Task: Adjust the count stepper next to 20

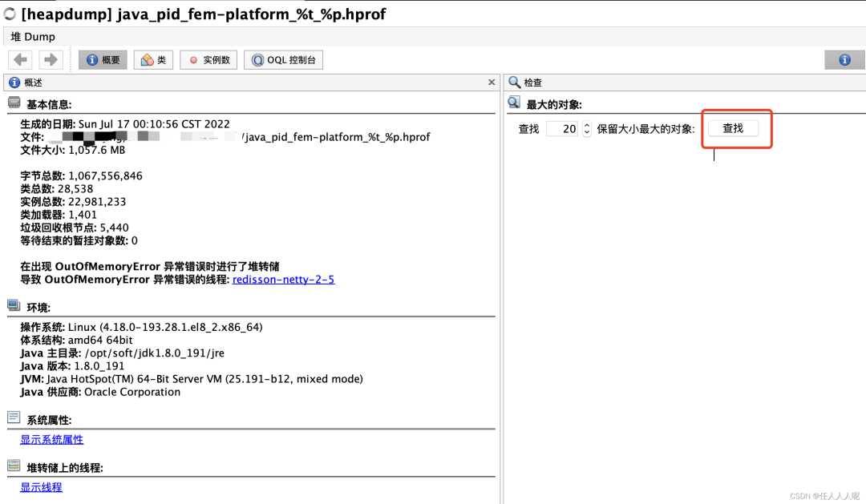Action: 586,129
